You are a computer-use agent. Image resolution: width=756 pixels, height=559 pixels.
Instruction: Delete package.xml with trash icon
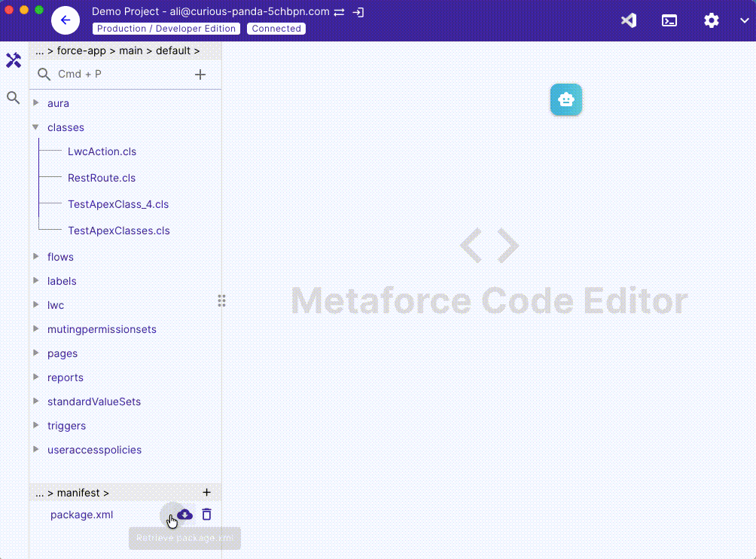pos(207,515)
